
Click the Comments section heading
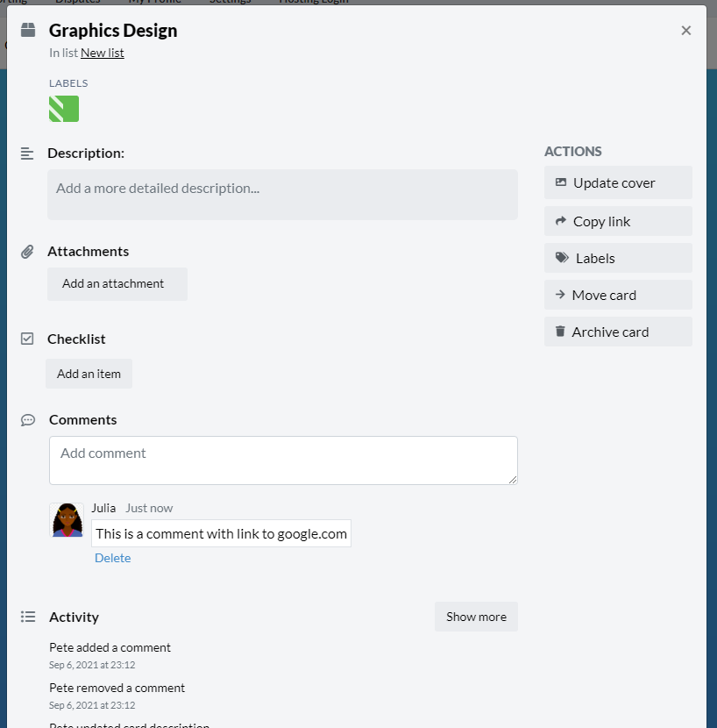(x=83, y=420)
